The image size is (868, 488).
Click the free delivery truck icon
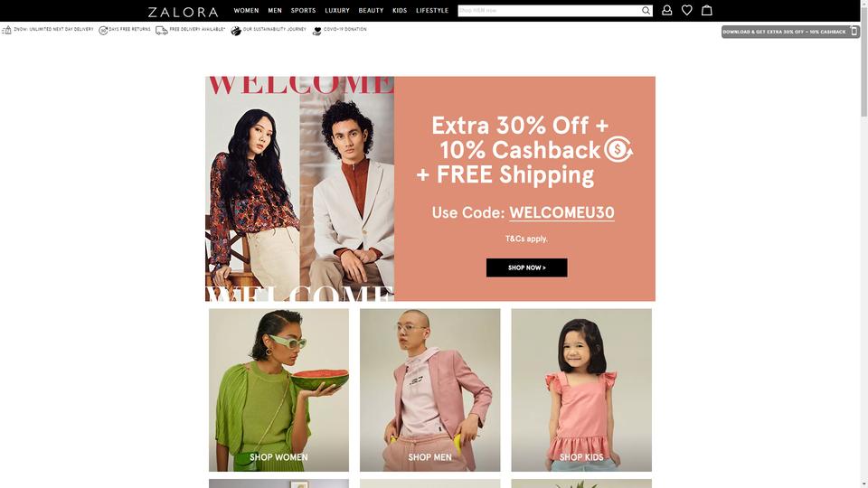pos(162,31)
